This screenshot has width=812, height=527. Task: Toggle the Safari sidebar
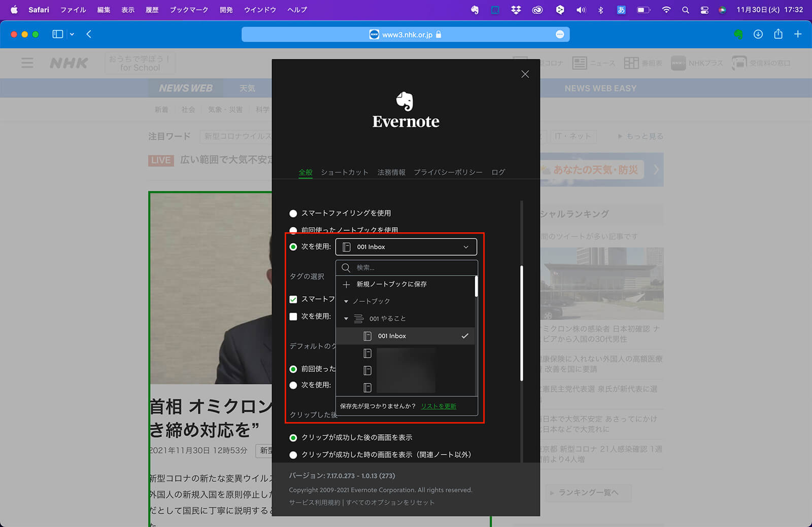click(x=58, y=34)
